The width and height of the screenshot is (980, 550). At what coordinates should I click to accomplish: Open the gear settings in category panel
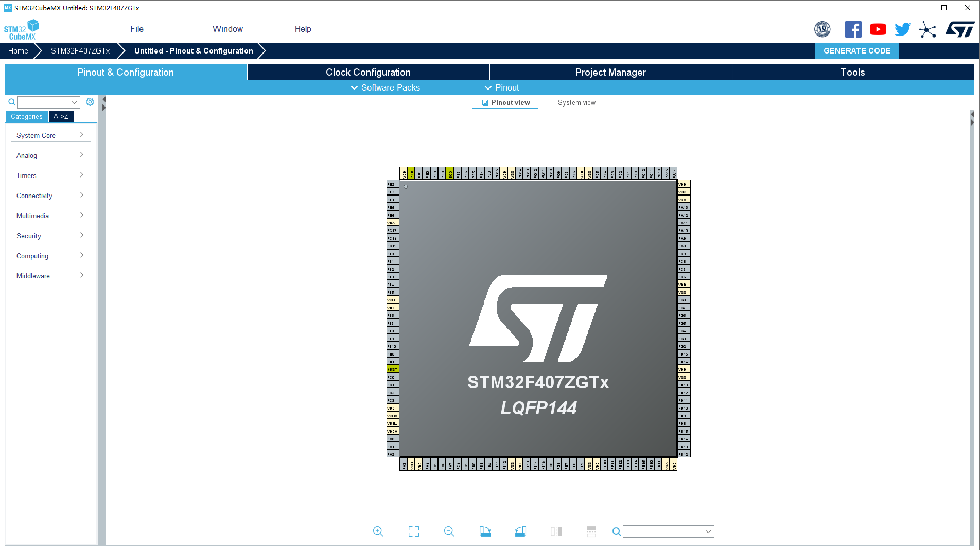(x=90, y=102)
